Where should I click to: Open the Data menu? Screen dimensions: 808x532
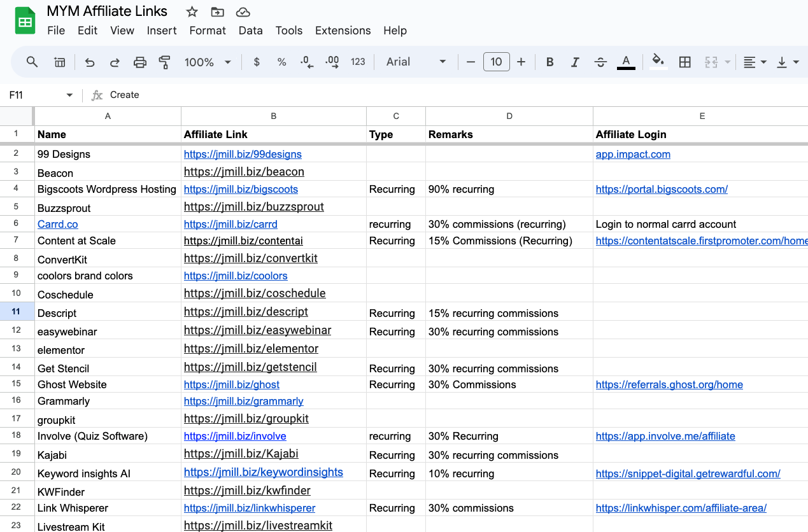coord(250,31)
